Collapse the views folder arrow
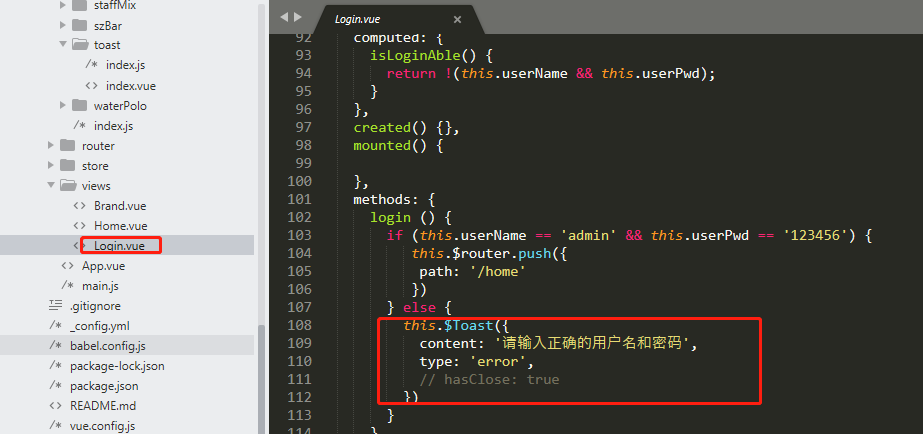Screen dimensions: 923x434 51,185
